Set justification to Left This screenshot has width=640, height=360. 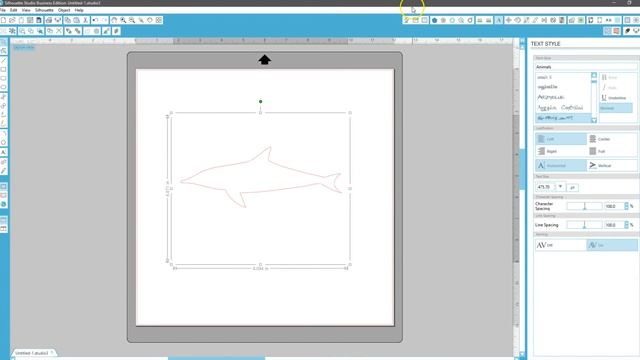(x=561, y=139)
